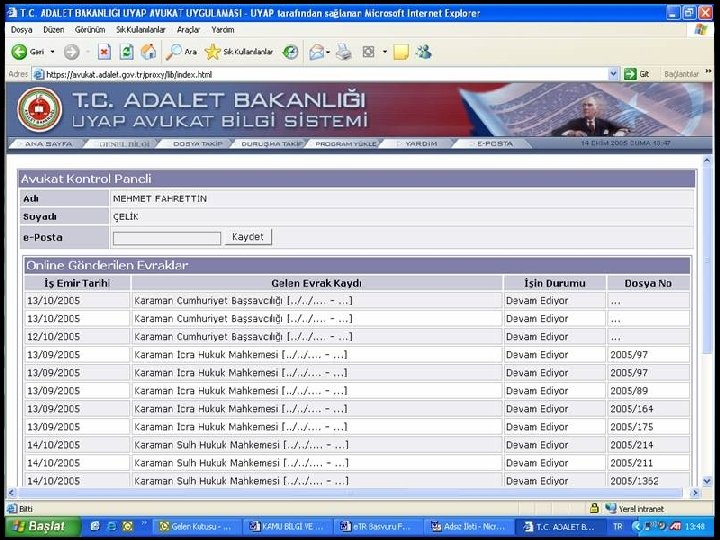Click Dosya No 2005/1352
This screenshot has width=720, height=540.
(x=634, y=481)
